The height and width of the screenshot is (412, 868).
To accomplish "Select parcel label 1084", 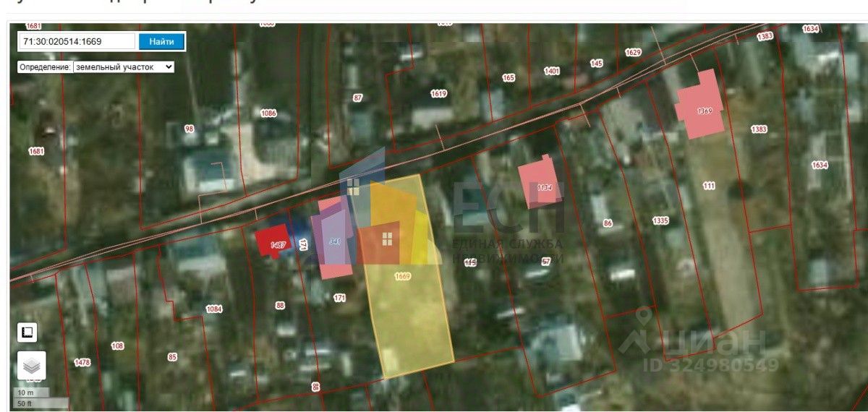I will click(214, 309).
